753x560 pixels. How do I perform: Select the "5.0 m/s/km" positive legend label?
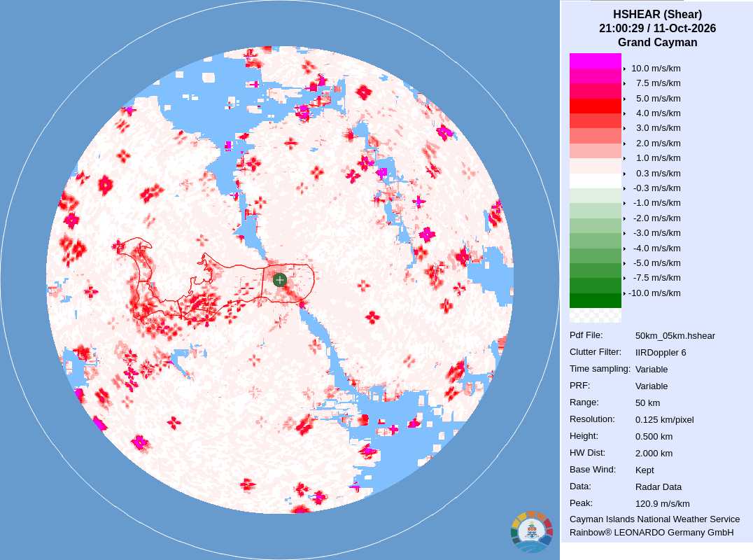point(658,99)
